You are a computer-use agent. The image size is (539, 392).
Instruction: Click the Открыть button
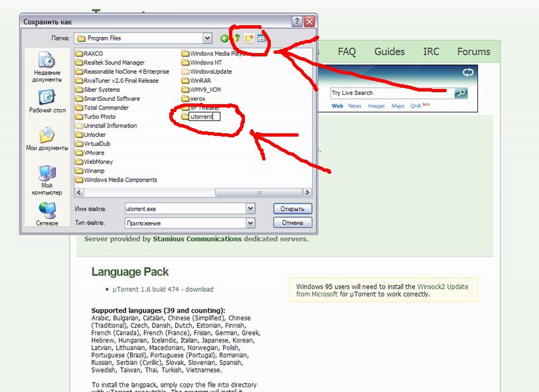point(293,208)
